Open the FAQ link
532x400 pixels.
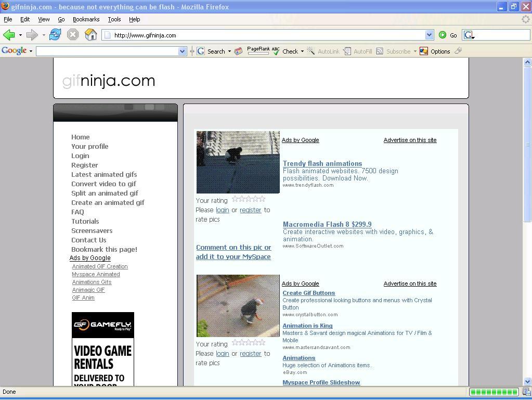77,212
